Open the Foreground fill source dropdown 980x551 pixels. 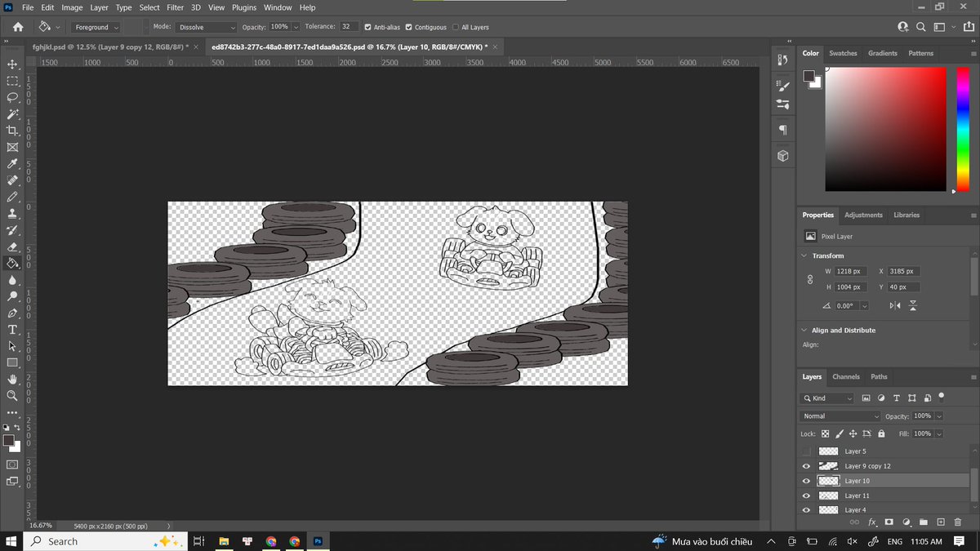click(x=97, y=27)
